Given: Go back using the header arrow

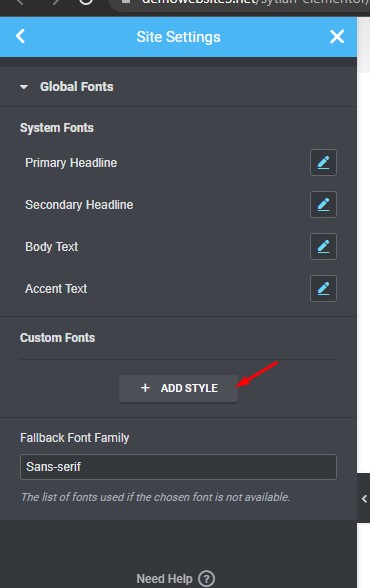Looking at the screenshot, I should (x=20, y=36).
